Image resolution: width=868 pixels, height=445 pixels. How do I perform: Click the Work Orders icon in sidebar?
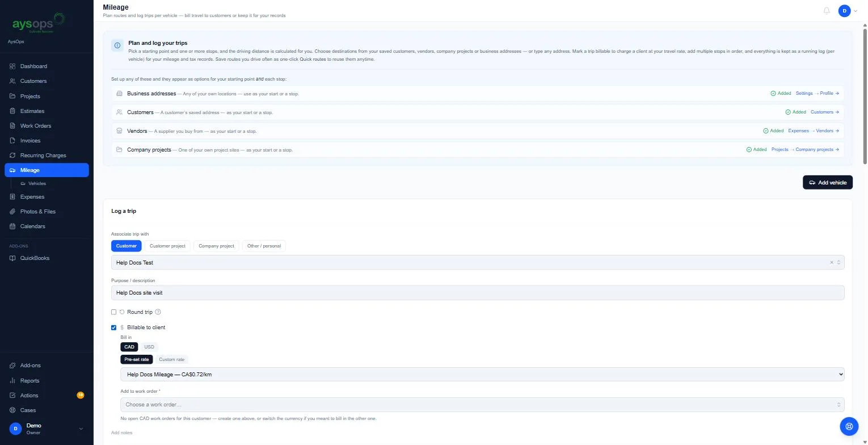[12, 125]
